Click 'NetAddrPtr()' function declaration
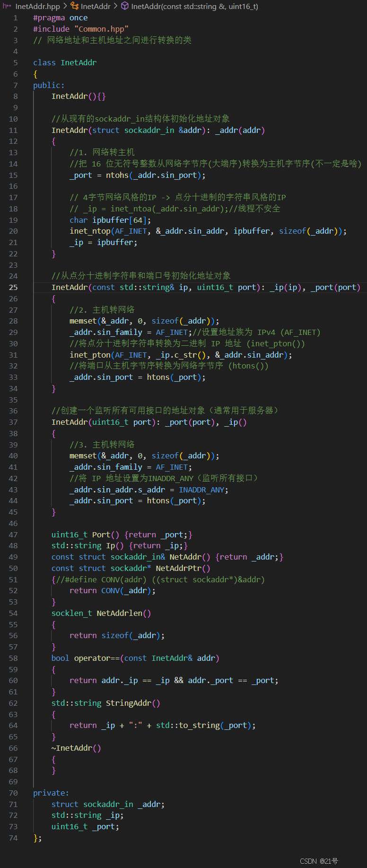The width and height of the screenshot is (367, 868). click(x=131, y=568)
